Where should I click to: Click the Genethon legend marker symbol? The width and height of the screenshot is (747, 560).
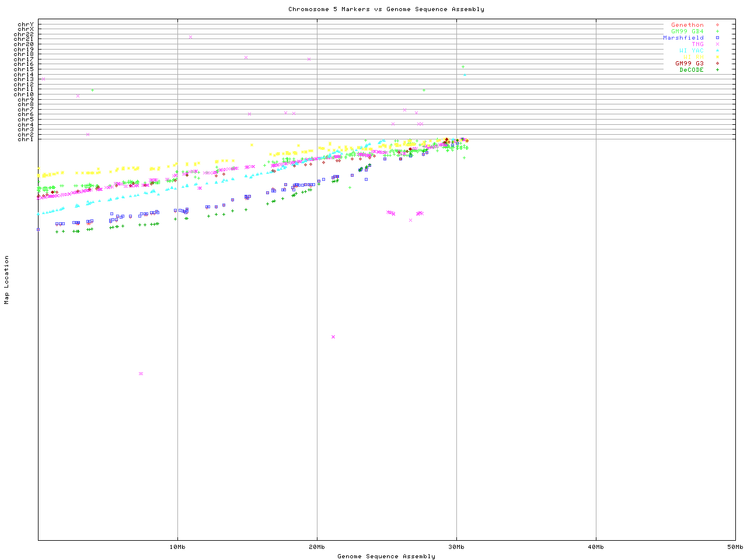(717, 25)
